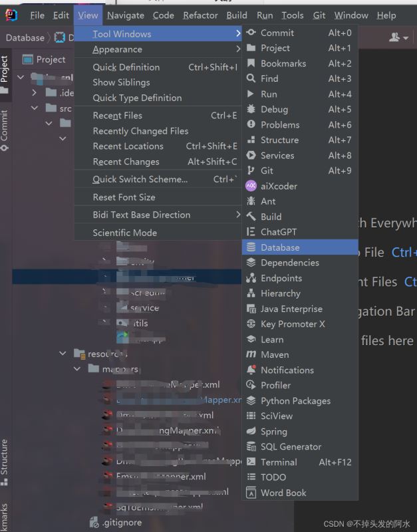
Task: Click the Spring leaf icon
Action: tap(251, 431)
